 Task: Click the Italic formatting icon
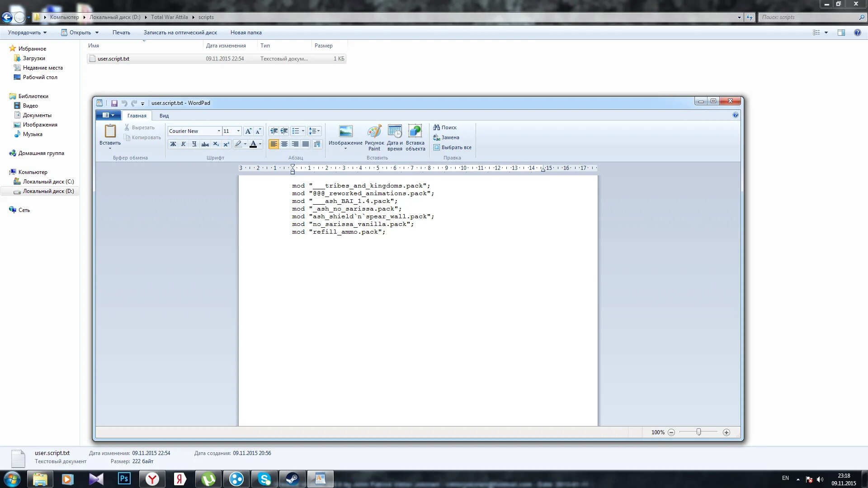click(183, 144)
